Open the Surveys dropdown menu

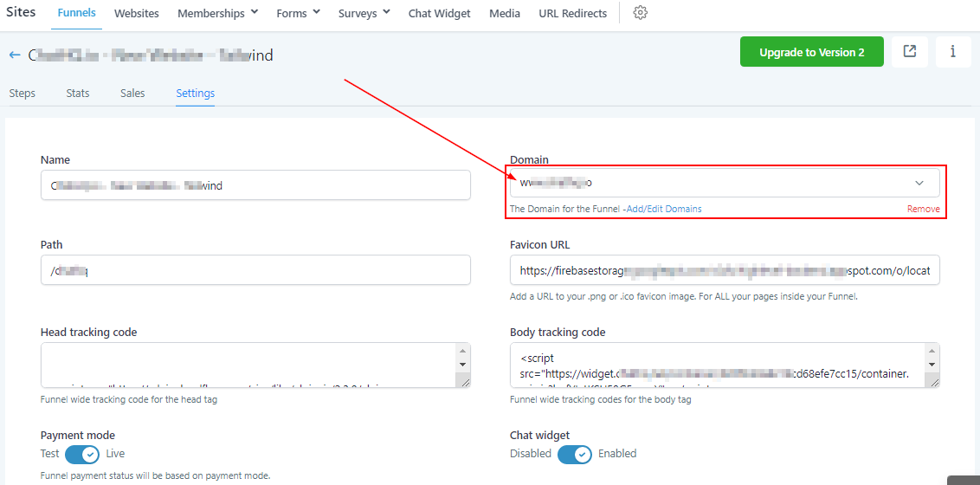[364, 14]
